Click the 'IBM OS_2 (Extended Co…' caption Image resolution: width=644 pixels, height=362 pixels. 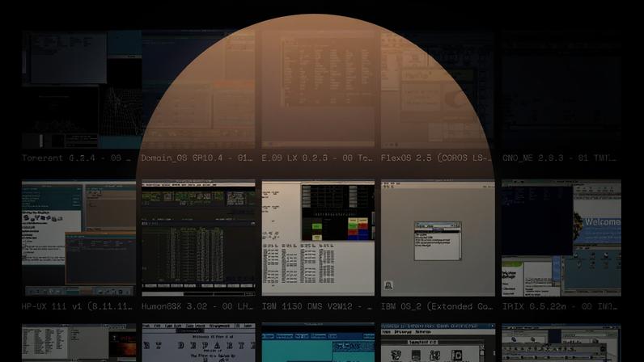(x=437, y=306)
